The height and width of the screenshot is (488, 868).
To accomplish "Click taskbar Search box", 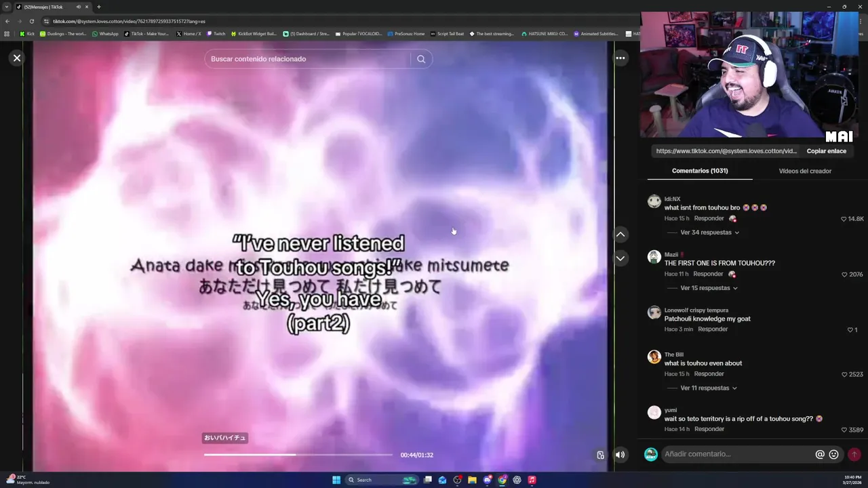I will (382, 480).
